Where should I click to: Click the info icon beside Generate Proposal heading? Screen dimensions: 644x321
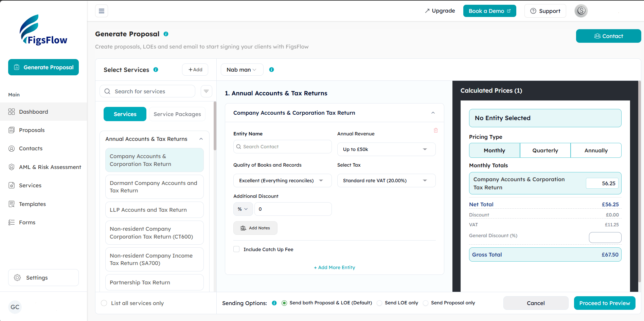(166, 34)
